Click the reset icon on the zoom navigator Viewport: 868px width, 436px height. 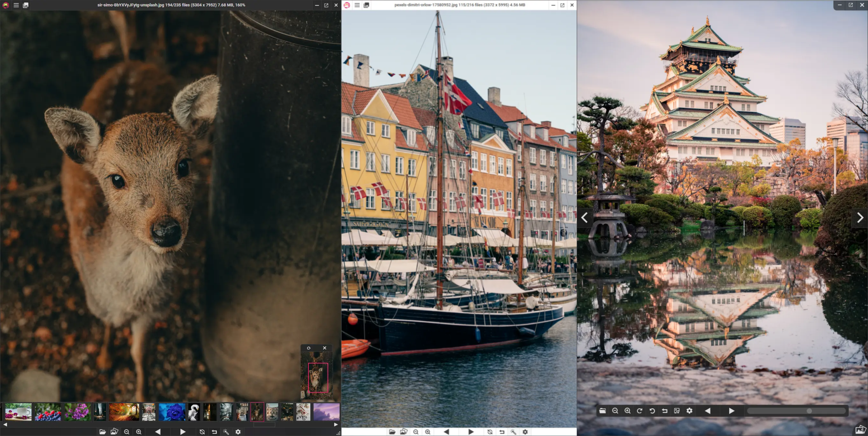(x=309, y=348)
